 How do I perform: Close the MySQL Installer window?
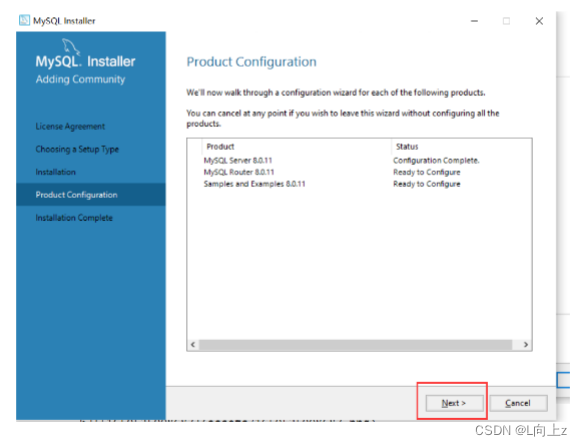(539, 21)
